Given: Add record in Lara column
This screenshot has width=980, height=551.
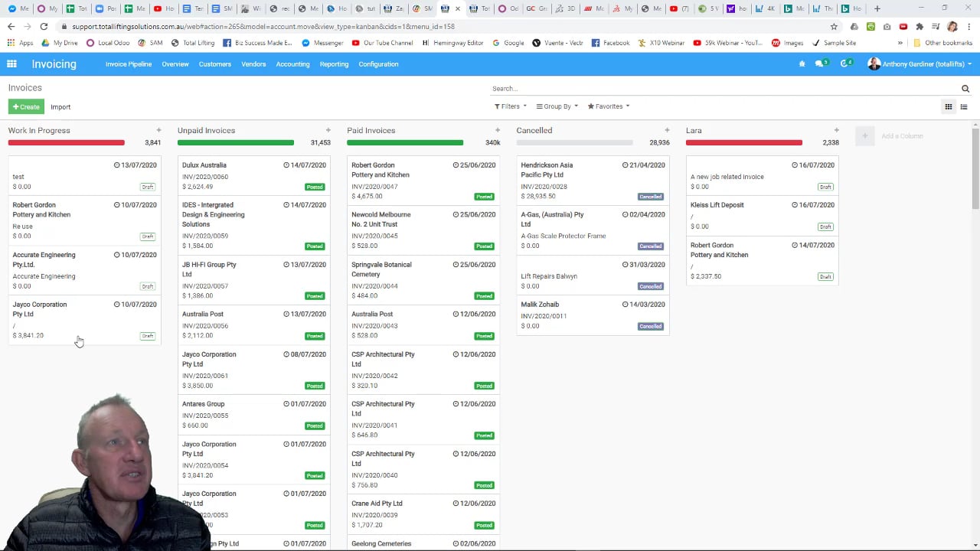Looking at the screenshot, I should [x=836, y=130].
